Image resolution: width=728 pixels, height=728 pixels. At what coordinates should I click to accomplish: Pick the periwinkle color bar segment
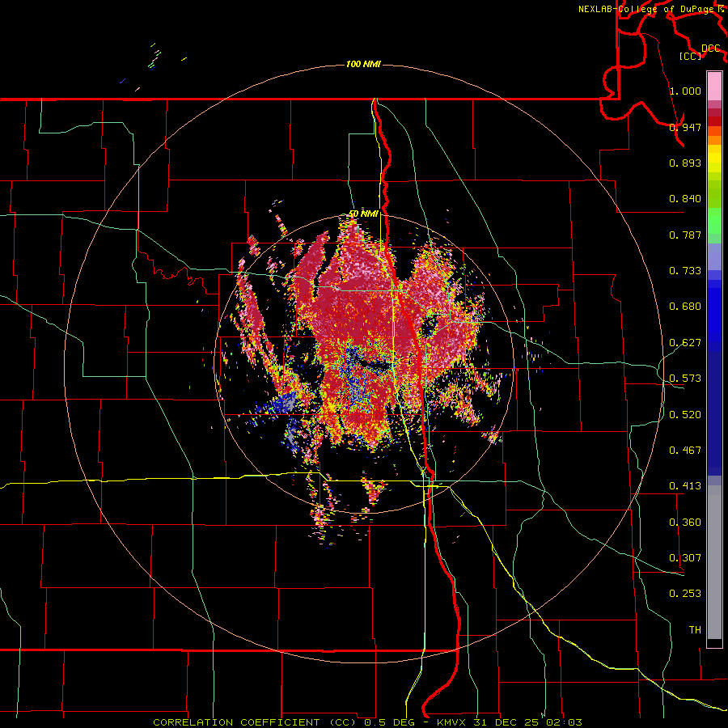714,256
